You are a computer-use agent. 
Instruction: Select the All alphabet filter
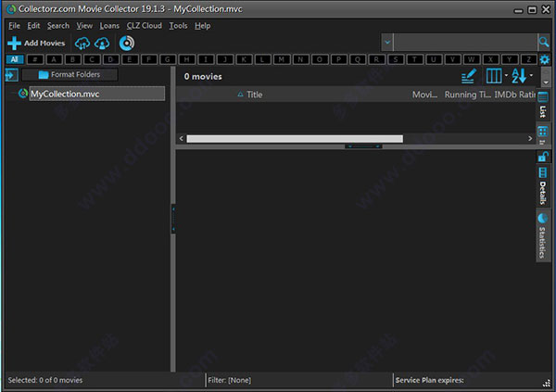[x=15, y=59]
